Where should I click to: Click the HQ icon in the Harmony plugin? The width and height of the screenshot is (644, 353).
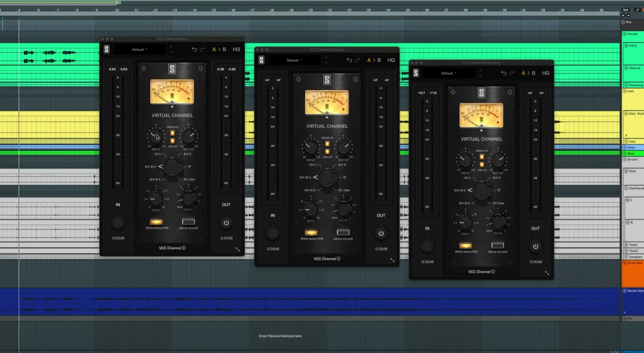coord(545,73)
